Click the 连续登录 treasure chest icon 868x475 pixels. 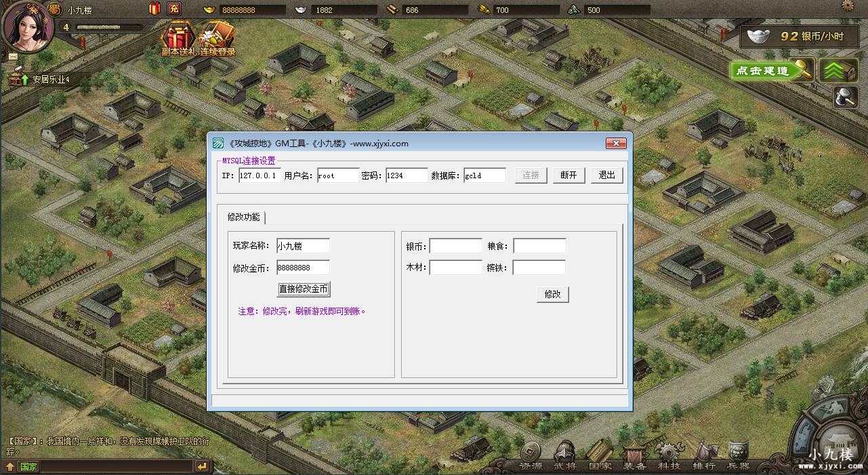click(218, 37)
